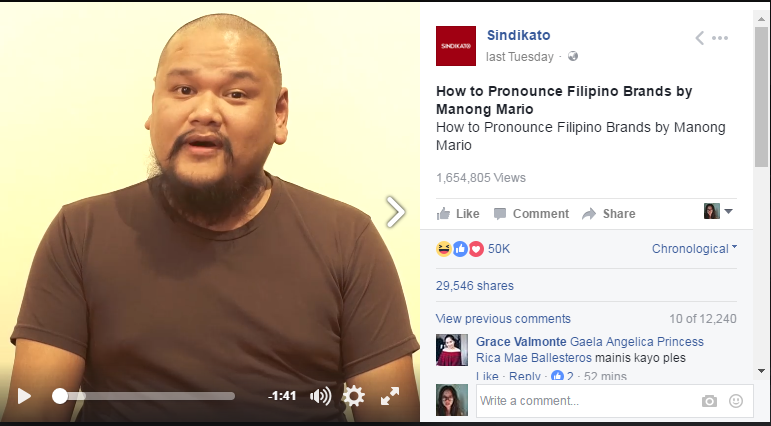Play the video
Viewport: 771px width, 426px height.
tap(24, 396)
